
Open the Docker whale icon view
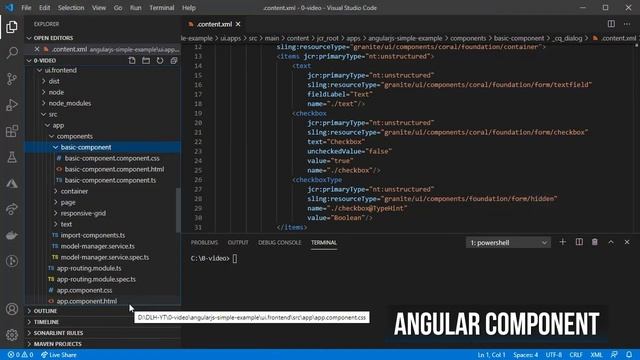[12, 236]
